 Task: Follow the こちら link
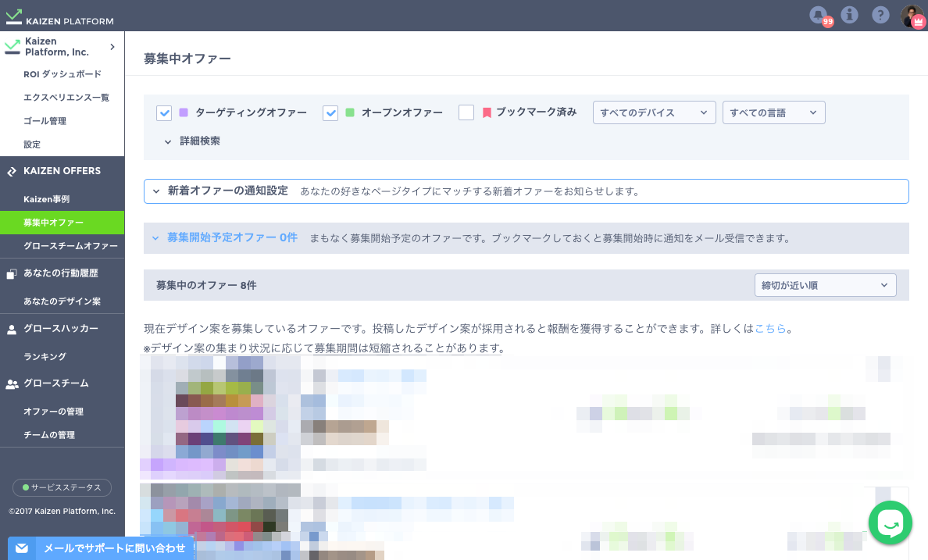(x=770, y=329)
